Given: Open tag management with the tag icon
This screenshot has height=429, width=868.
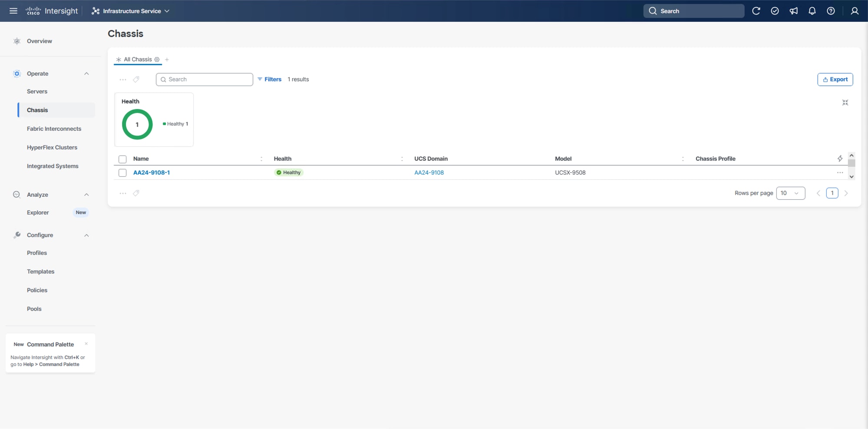Looking at the screenshot, I should (x=136, y=79).
